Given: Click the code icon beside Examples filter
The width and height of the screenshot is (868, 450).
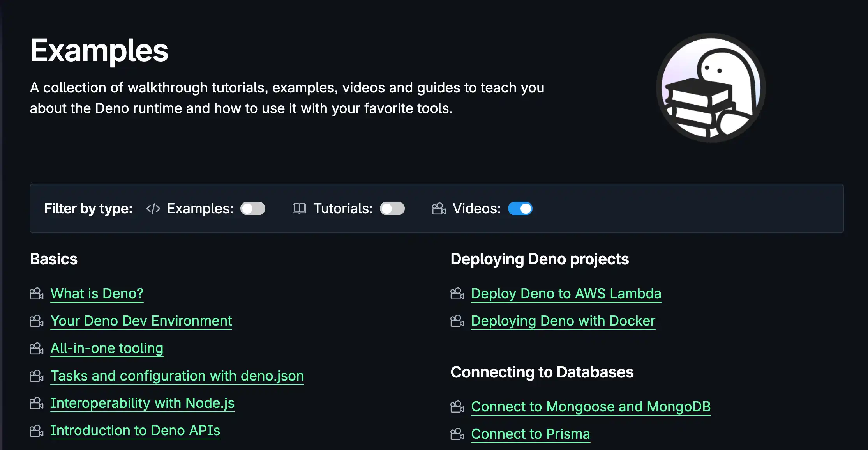Looking at the screenshot, I should coord(153,209).
